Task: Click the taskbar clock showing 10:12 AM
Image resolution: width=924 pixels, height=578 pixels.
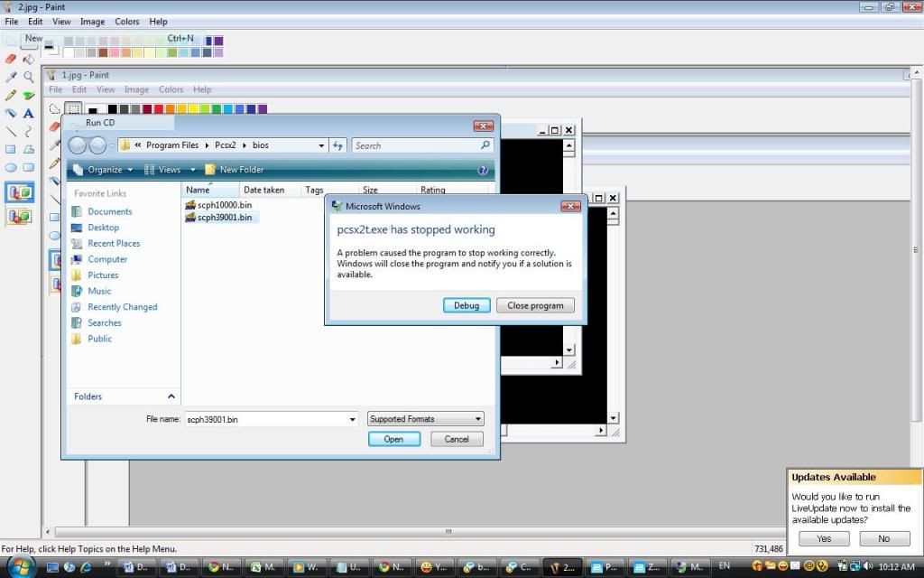Action: 896,567
